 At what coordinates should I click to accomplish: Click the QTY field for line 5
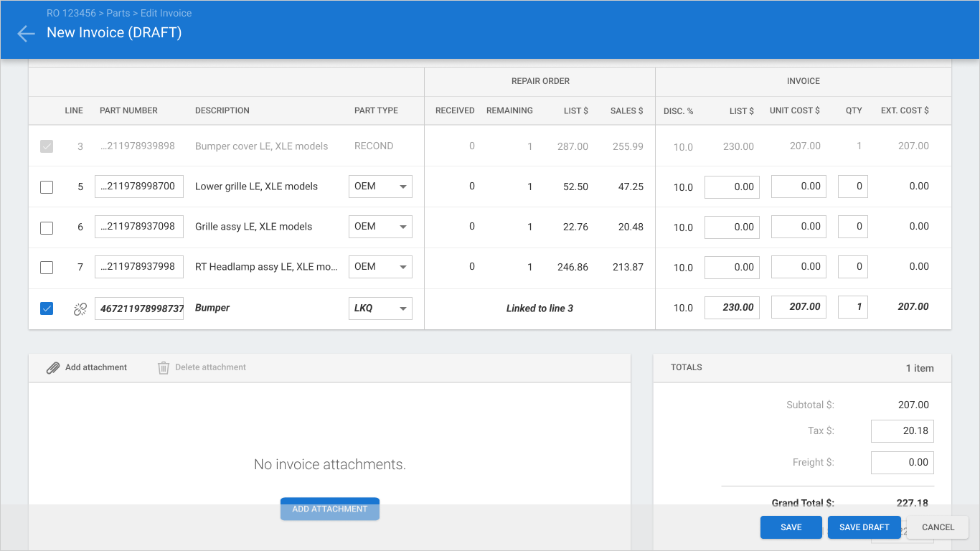[853, 187]
